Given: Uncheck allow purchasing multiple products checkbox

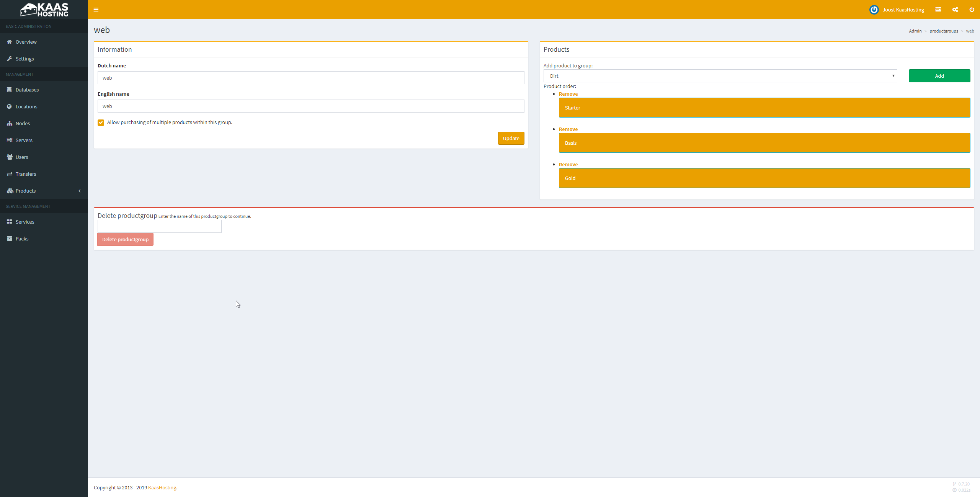Looking at the screenshot, I should click(x=101, y=123).
